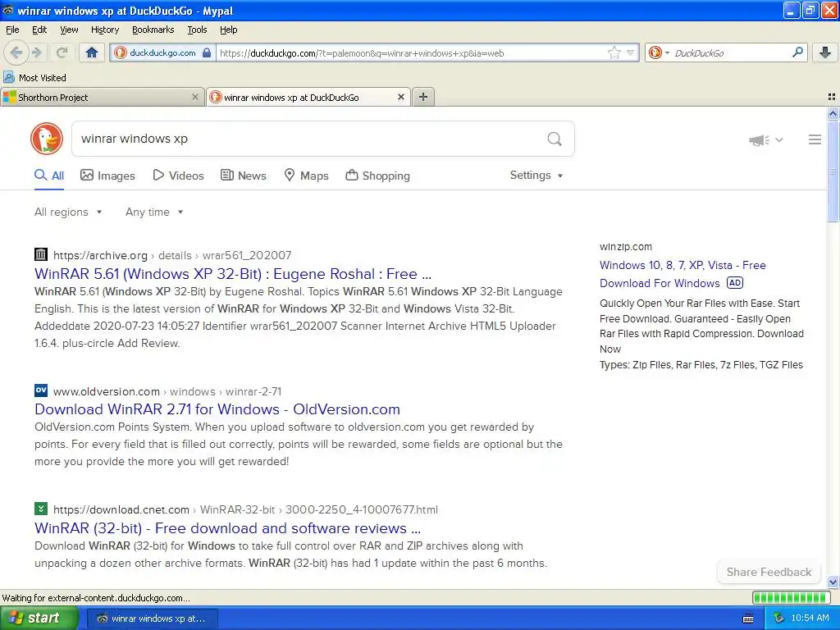This screenshot has height=630, width=840.
Task: Click the green page loading progress bar
Action: pos(791,597)
